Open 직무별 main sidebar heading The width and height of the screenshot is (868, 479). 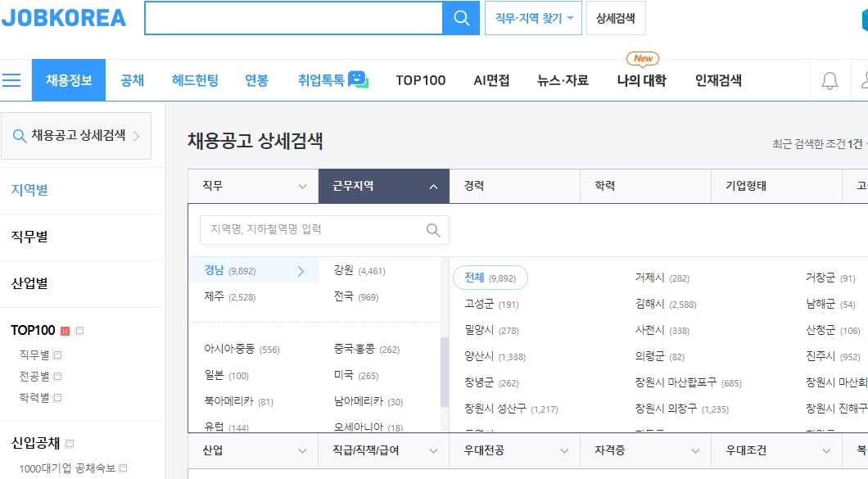(29, 237)
